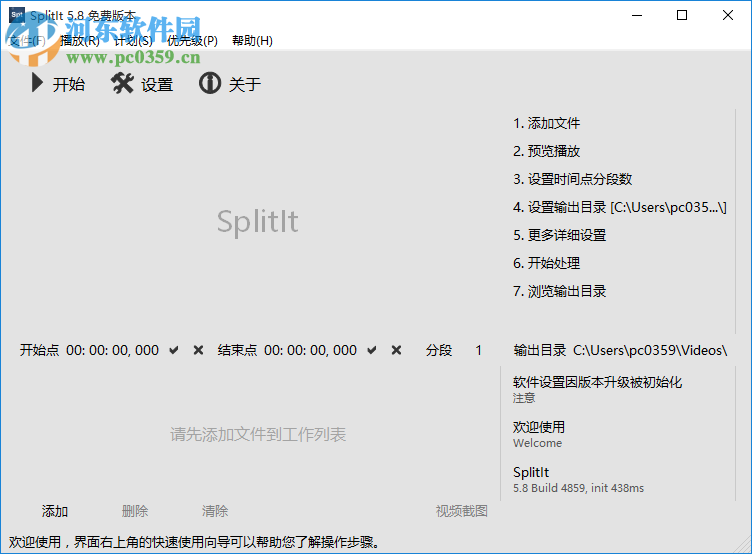Minimize the SplitIt window
752x554 pixels.
tap(636, 15)
